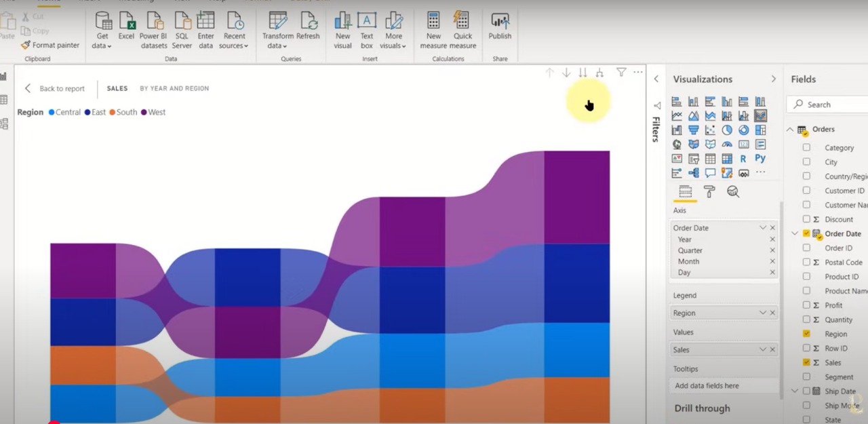Click the filter icon above the chart
The image size is (868, 424).
click(x=620, y=72)
